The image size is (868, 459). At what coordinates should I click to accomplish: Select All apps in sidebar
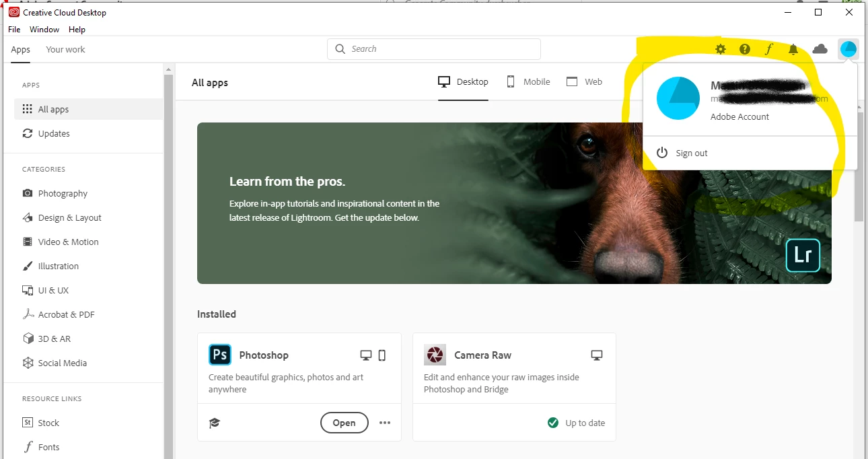pos(88,109)
